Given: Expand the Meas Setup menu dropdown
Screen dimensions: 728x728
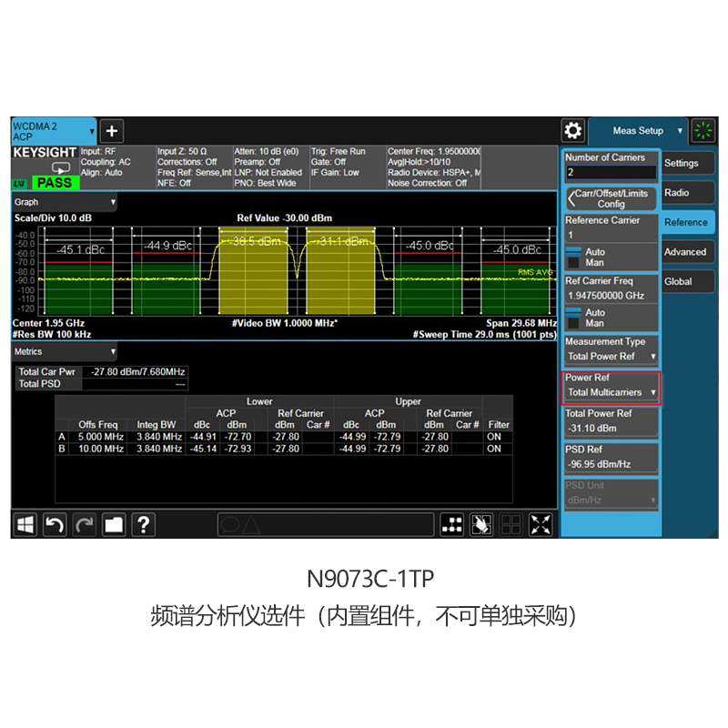Looking at the screenshot, I should (x=638, y=130).
